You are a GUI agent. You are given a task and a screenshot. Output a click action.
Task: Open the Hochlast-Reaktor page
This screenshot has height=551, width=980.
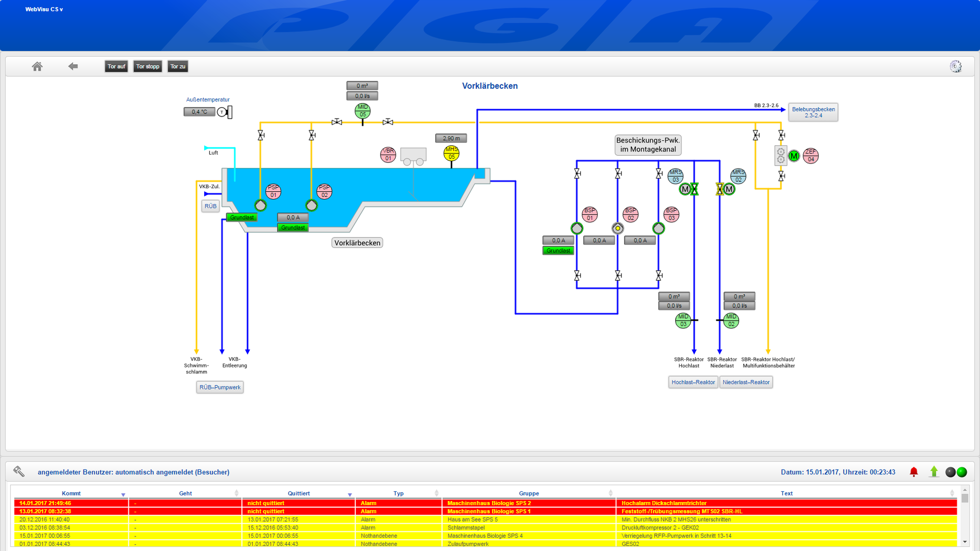click(x=693, y=382)
